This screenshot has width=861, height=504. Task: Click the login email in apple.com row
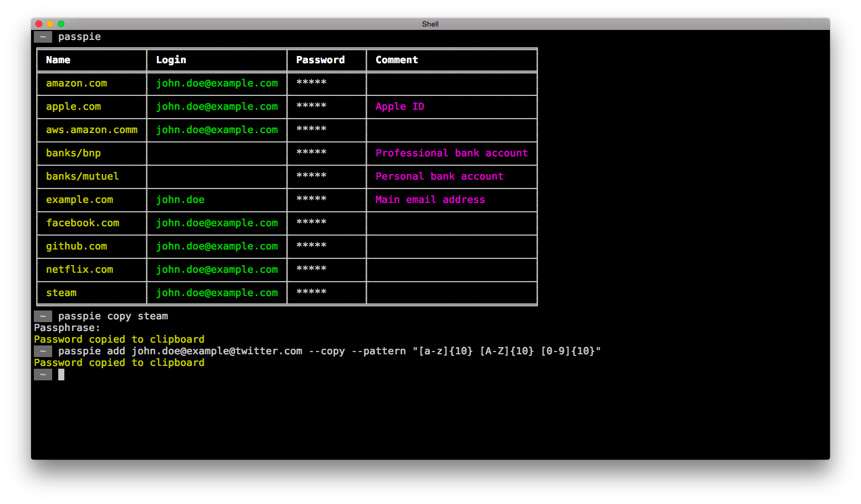[x=217, y=106]
